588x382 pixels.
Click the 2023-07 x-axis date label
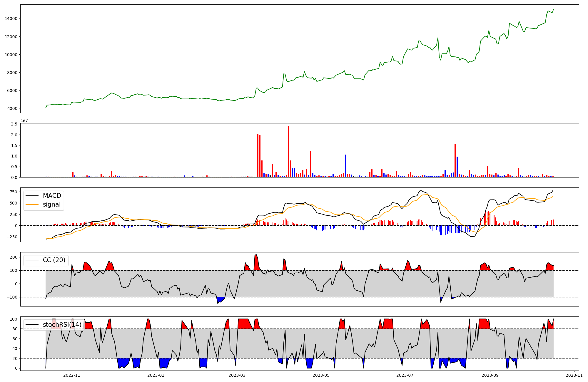[x=405, y=375]
